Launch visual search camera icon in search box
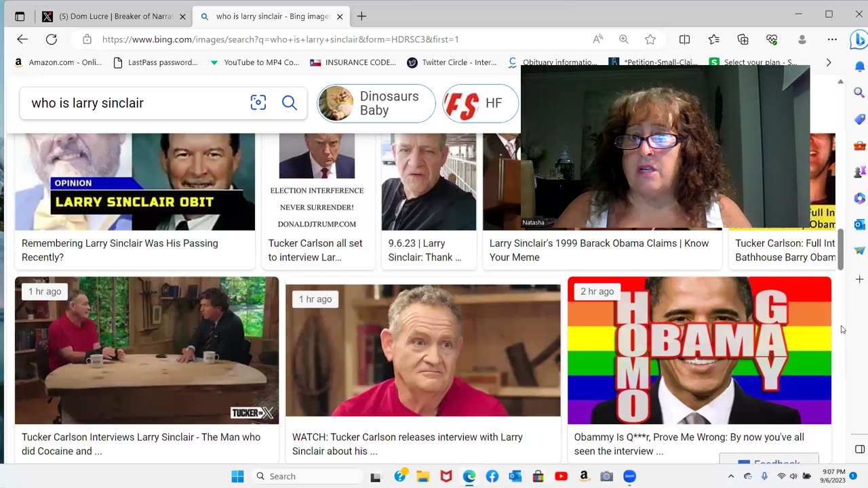 tap(258, 103)
